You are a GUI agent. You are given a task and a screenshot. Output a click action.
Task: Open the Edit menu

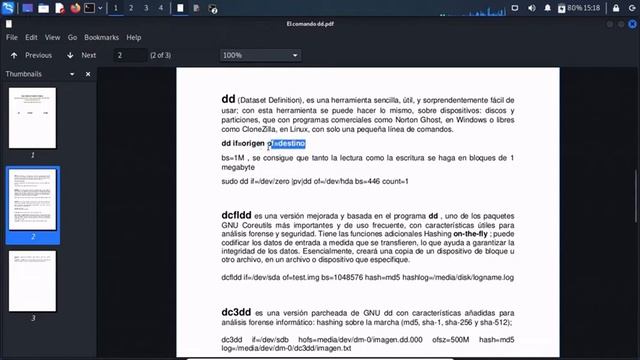click(31, 37)
